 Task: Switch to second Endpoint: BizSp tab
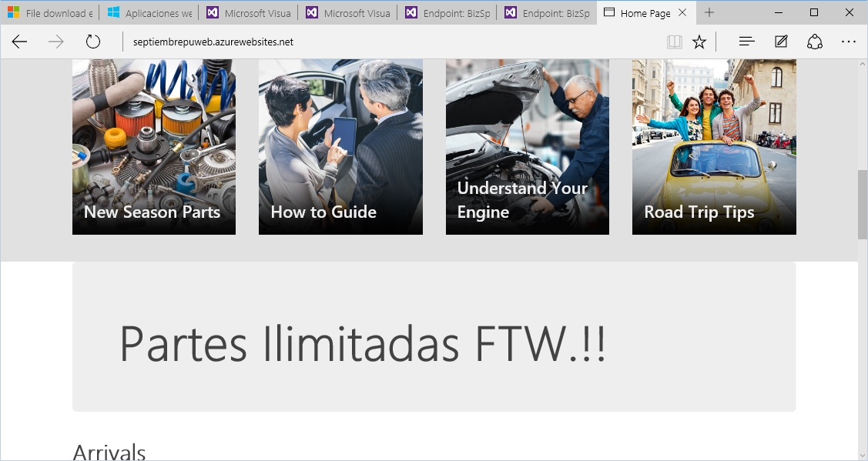tap(546, 13)
